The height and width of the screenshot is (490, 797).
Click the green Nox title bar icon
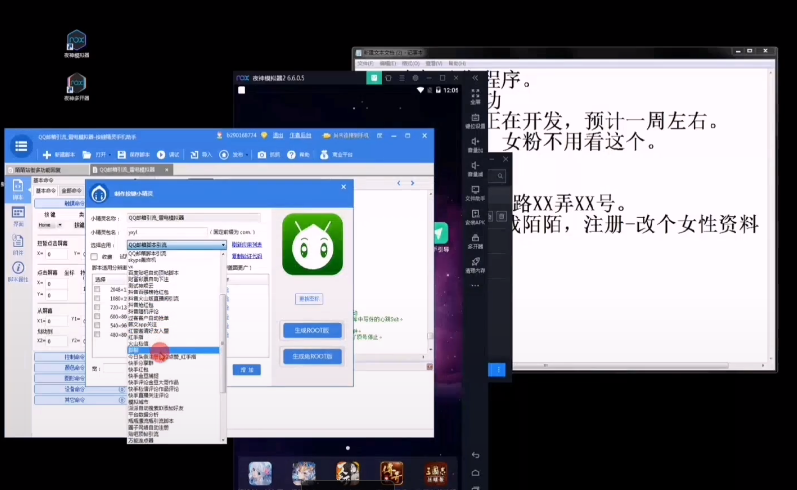tap(374, 78)
